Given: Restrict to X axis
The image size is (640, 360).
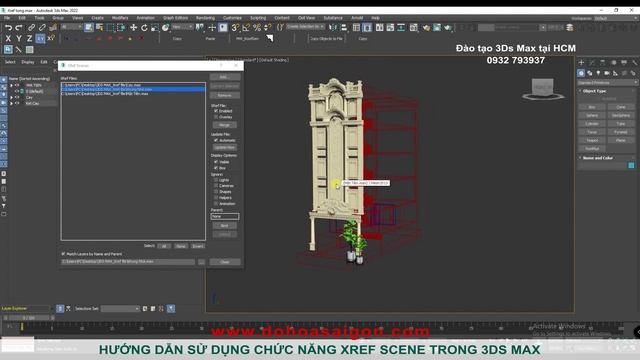Looking at the screenshot, I should pos(8,38).
